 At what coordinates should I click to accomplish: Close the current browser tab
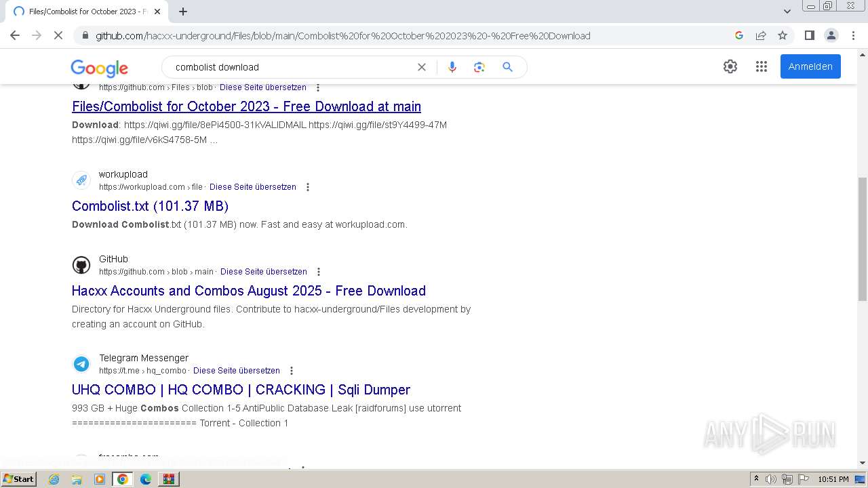click(x=157, y=12)
